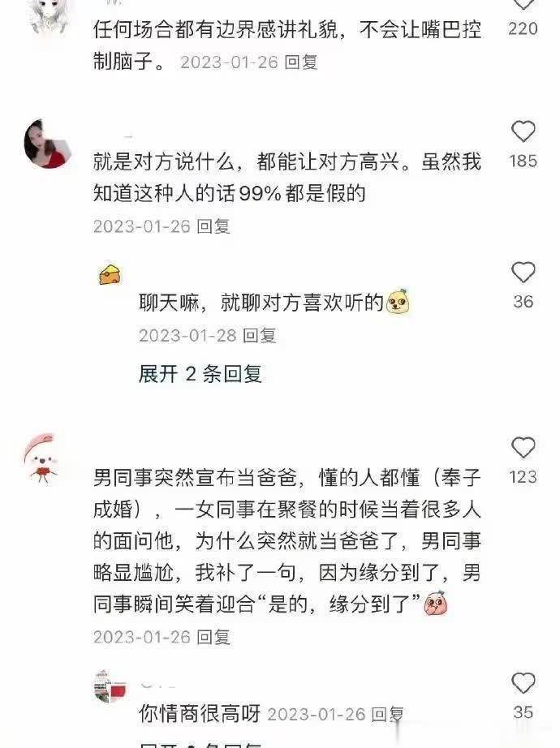This screenshot has height=748, width=560.
Task: Tap the heart on the 36-like reply
Action: (523, 273)
